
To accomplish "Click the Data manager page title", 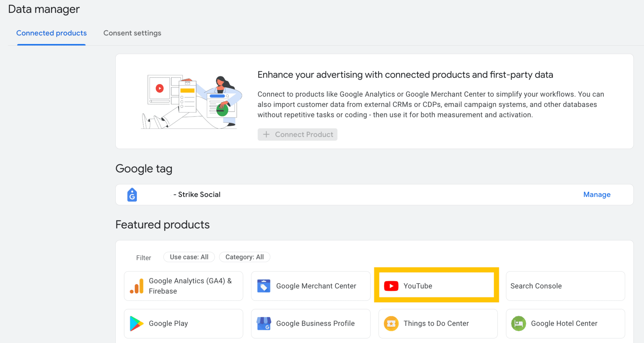I will [x=44, y=9].
